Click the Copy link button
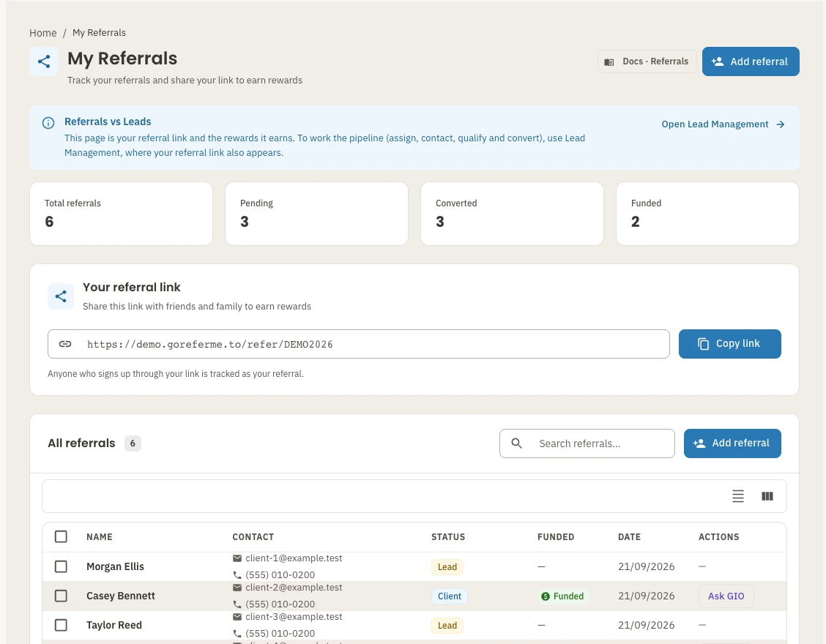The height and width of the screenshot is (644, 826). tap(729, 344)
